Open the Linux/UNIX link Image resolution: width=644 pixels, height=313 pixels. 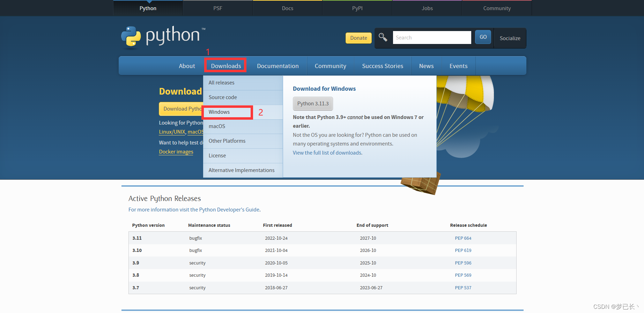(x=172, y=132)
